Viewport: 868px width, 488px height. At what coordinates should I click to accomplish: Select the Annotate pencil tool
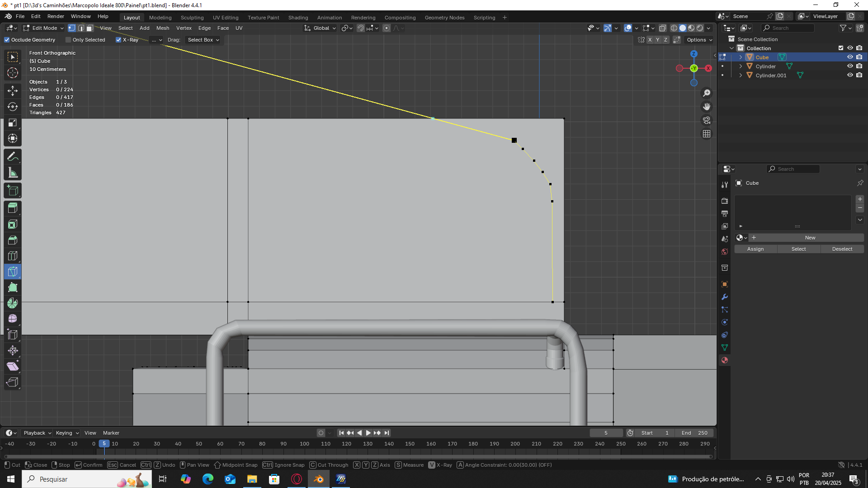[13, 157]
